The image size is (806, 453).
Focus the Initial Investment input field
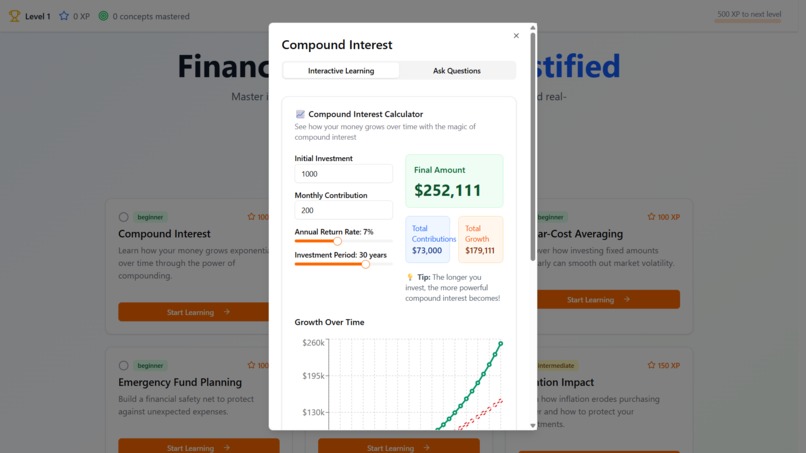coord(343,174)
